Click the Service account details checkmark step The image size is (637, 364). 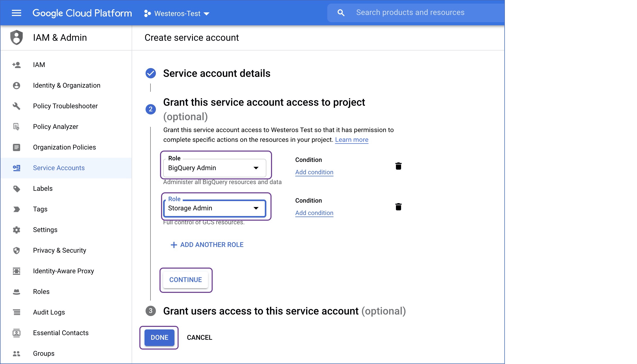click(150, 73)
